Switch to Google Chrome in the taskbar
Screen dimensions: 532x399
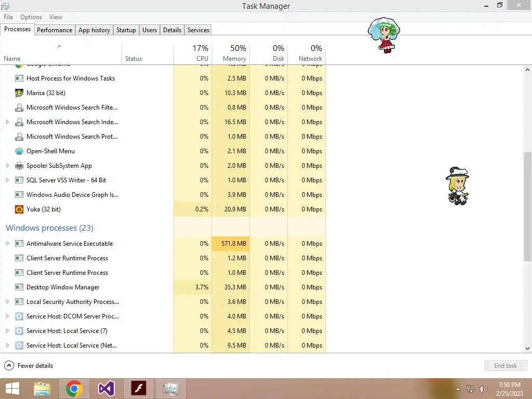pos(74,389)
